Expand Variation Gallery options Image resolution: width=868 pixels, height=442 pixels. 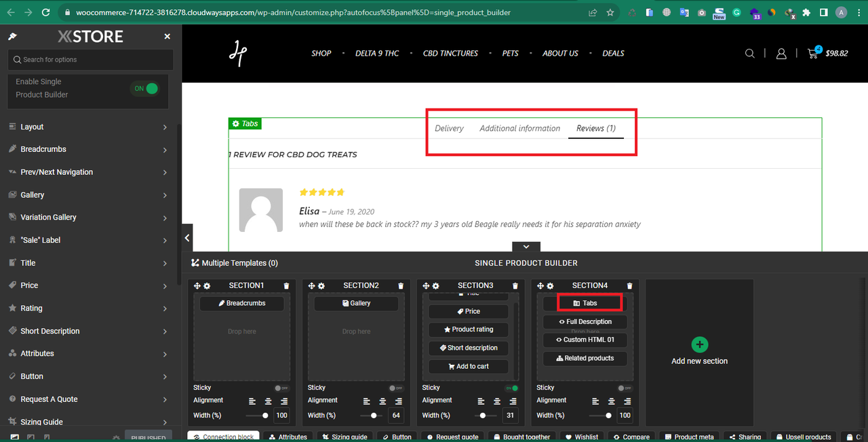click(x=88, y=218)
